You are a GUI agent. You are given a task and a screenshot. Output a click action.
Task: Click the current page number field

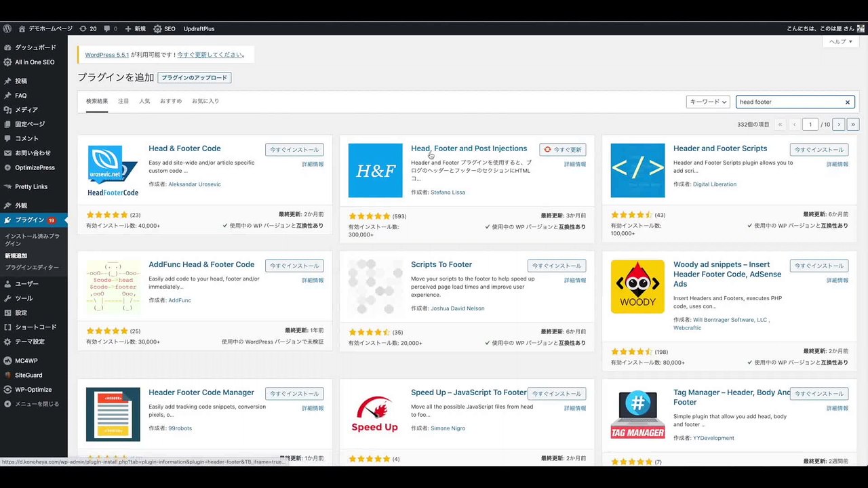coord(810,124)
